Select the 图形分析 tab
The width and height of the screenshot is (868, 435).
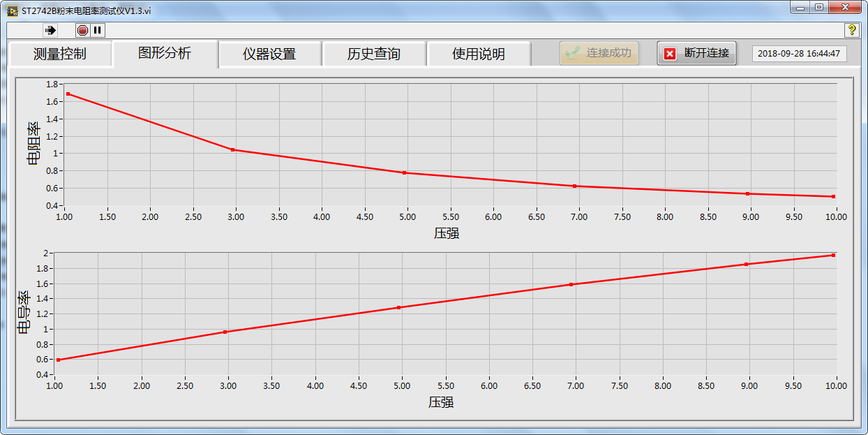point(165,53)
